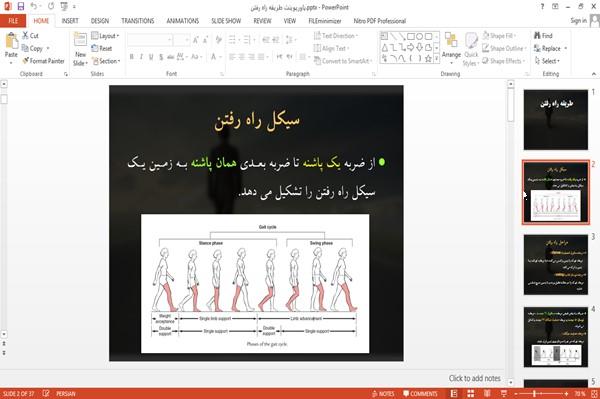Screen dimensions: 600x399
Task: Click the zoom in plus button
Action: (566, 394)
